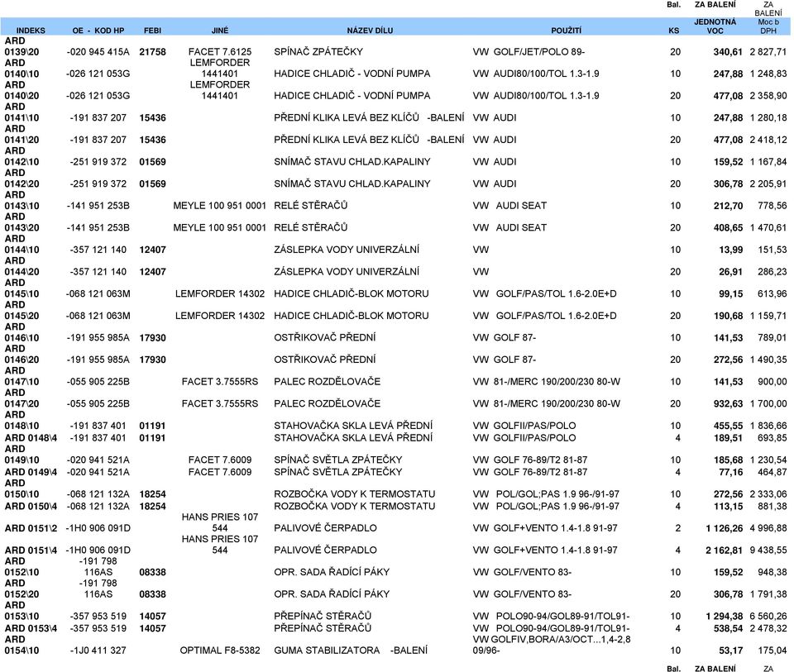Click the JEDNOTNÁ VOC column header
794x672 pixels.
pos(715,26)
